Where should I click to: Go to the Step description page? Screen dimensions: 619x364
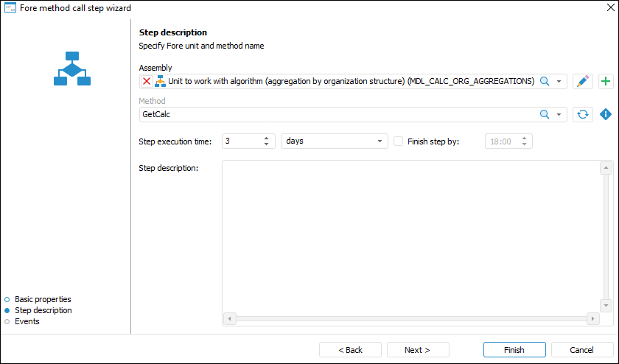point(43,310)
